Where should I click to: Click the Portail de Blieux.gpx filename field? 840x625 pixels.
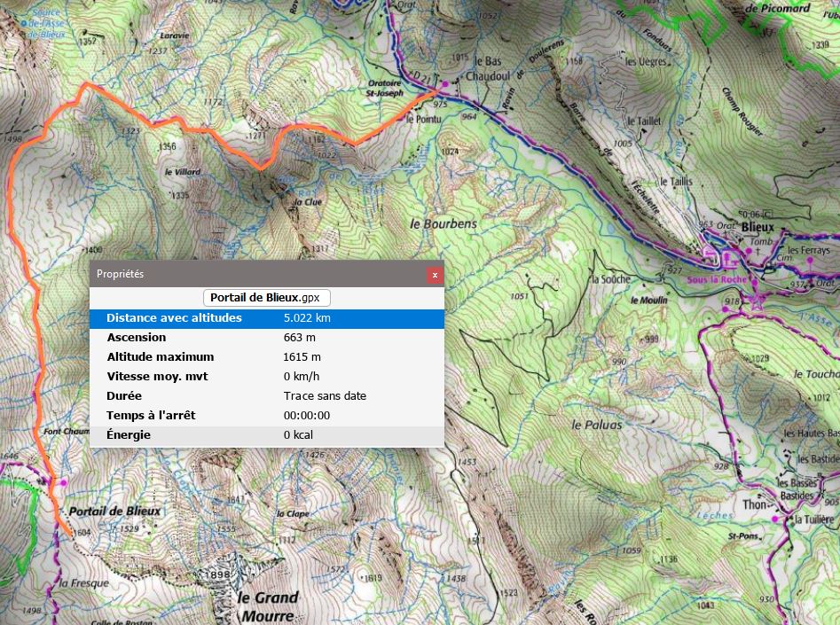point(266,298)
